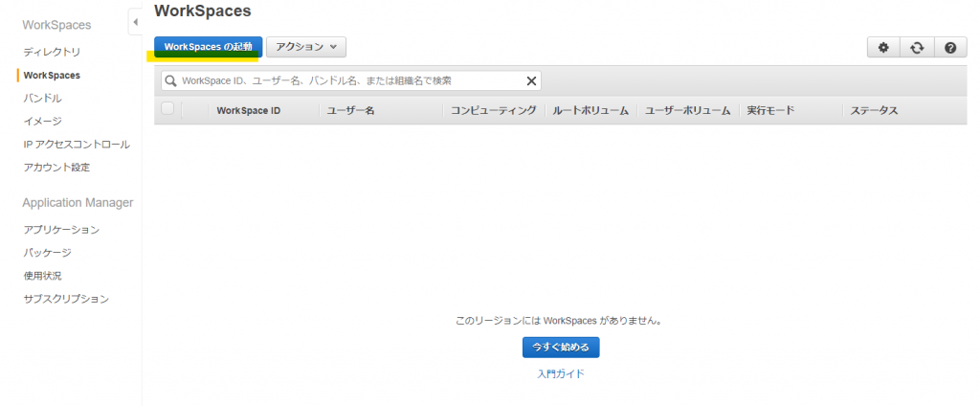980x406 pixels.
Task: Open アカウント設定 in the sidebar
Action: coord(56,168)
